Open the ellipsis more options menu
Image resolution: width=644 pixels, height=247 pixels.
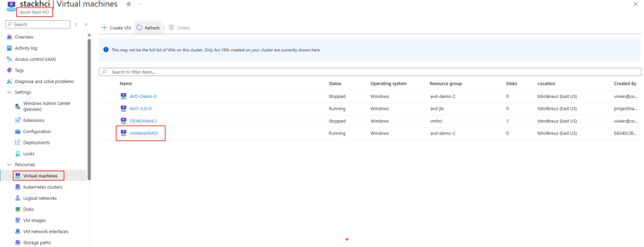pyautogui.click(x=140, y=4)
